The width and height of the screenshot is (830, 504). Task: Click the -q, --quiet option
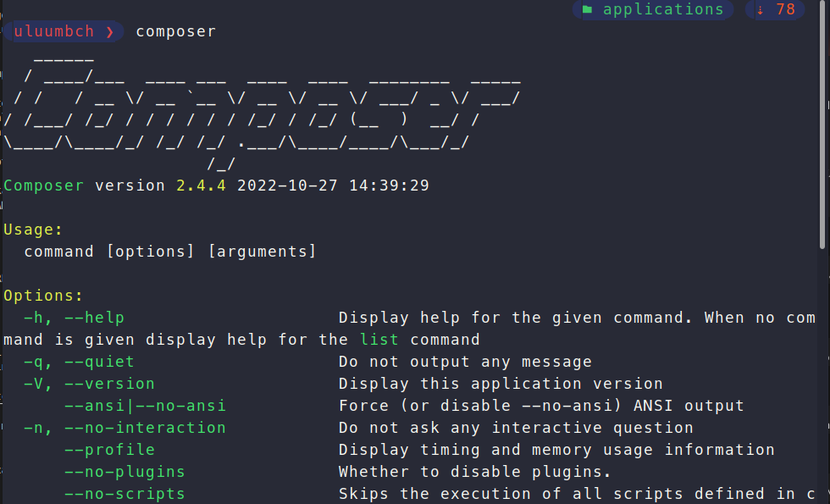pos(80,362)
